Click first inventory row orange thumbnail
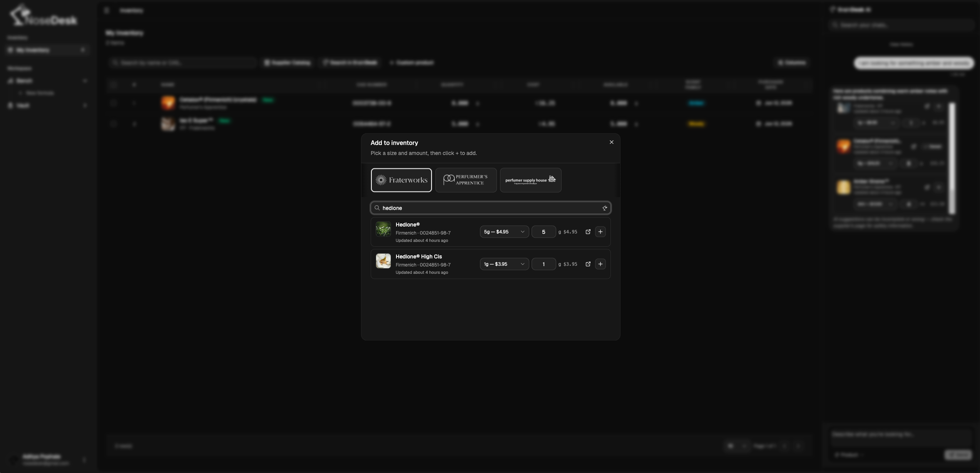 point(168,103)
